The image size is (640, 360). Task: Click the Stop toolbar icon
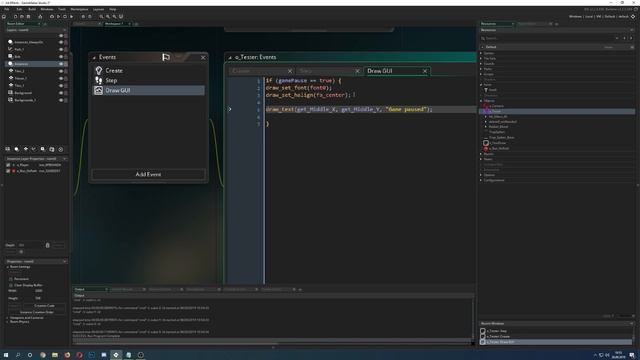click(65, 17)
